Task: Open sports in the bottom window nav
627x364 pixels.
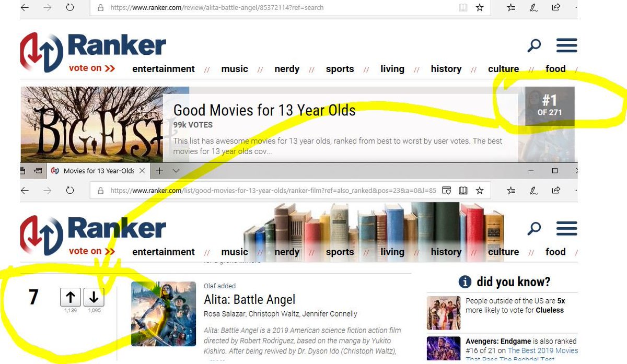Action: click(340, 252)
